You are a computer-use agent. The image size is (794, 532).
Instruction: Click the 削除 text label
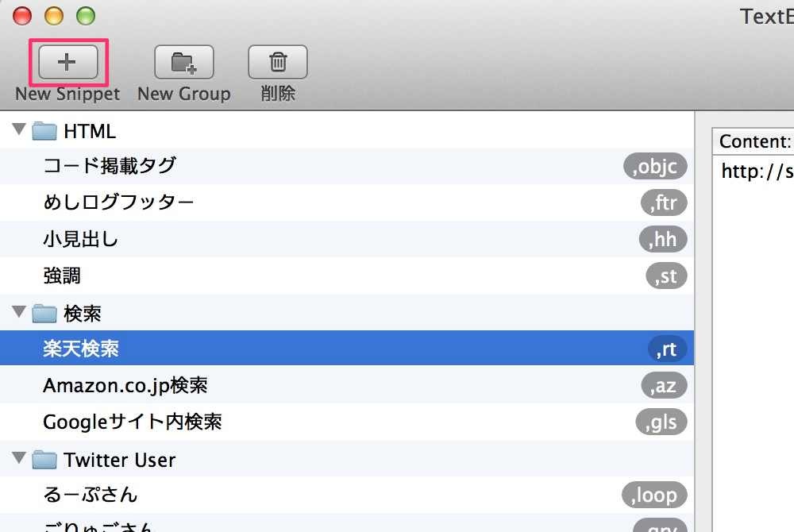coord(277,93)
